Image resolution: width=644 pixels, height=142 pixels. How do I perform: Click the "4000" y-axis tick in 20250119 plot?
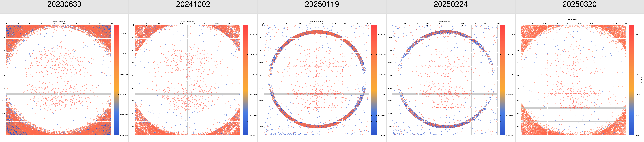point(261,126)
